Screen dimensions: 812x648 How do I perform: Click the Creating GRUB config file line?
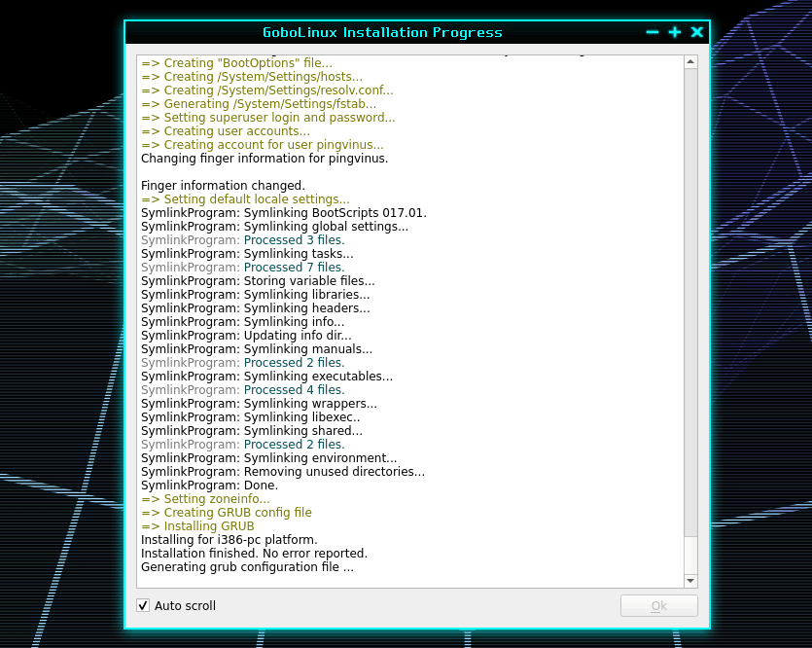(227, 513)
